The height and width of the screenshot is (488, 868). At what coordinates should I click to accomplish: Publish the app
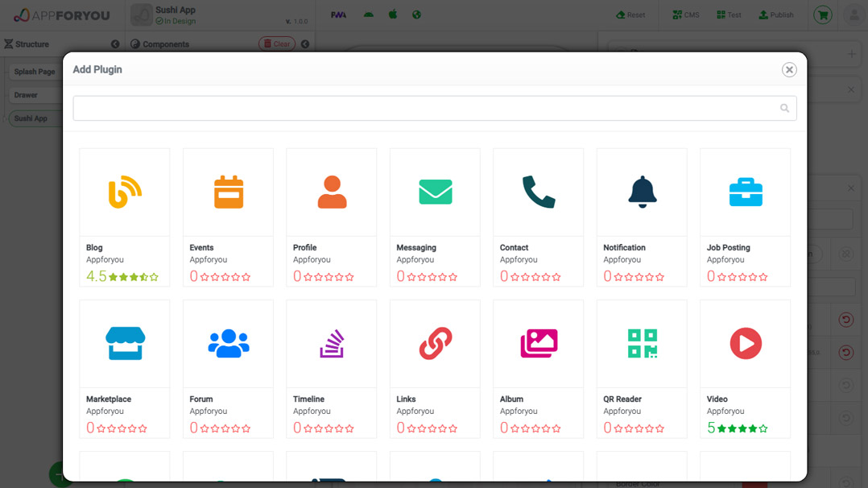(776, 15)
